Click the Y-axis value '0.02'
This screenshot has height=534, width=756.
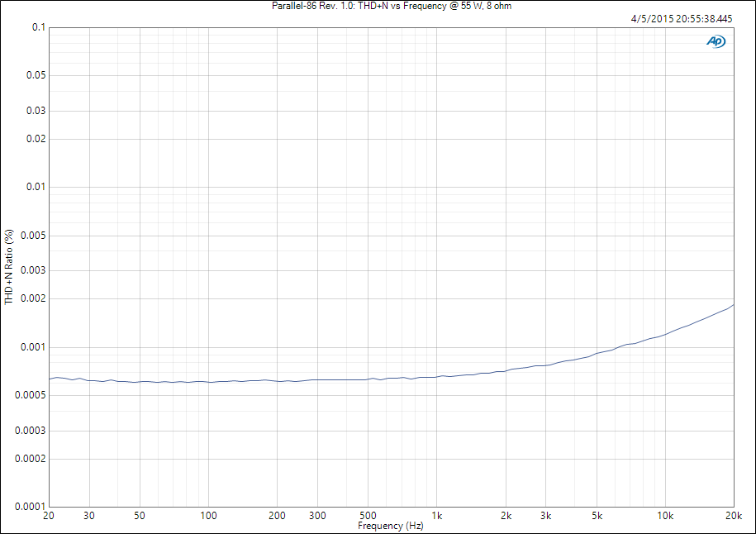point(36,138)
